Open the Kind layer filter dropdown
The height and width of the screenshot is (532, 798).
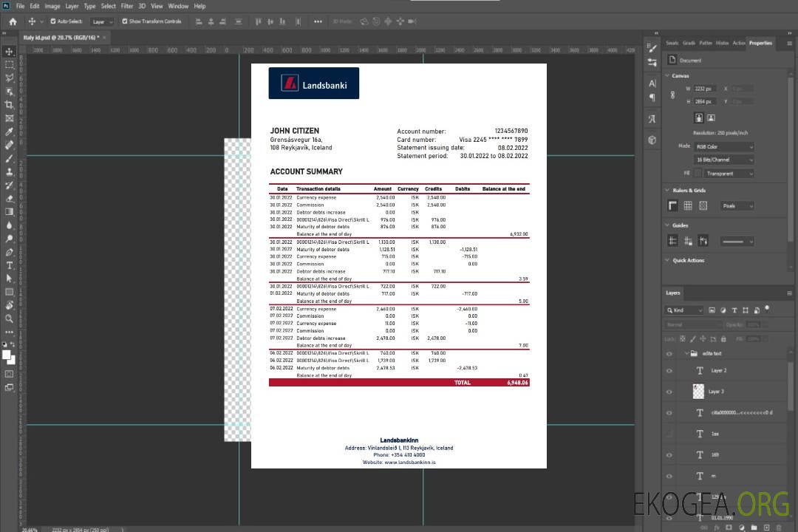(684, 310)
